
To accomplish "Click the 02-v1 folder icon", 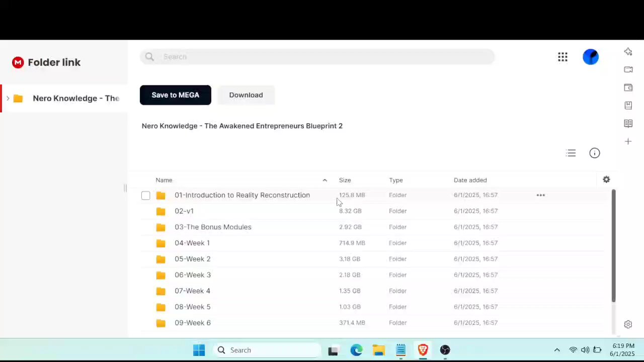I will 160,211.
